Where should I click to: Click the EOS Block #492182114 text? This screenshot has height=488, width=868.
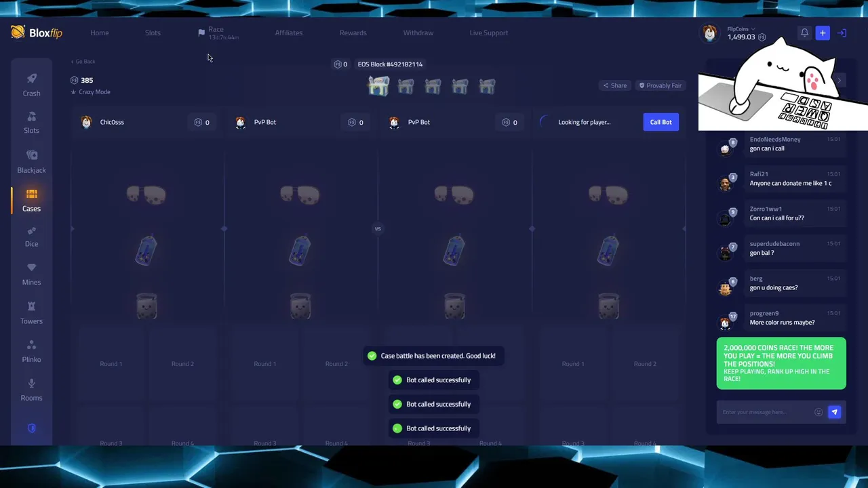(x=390, y=64)
